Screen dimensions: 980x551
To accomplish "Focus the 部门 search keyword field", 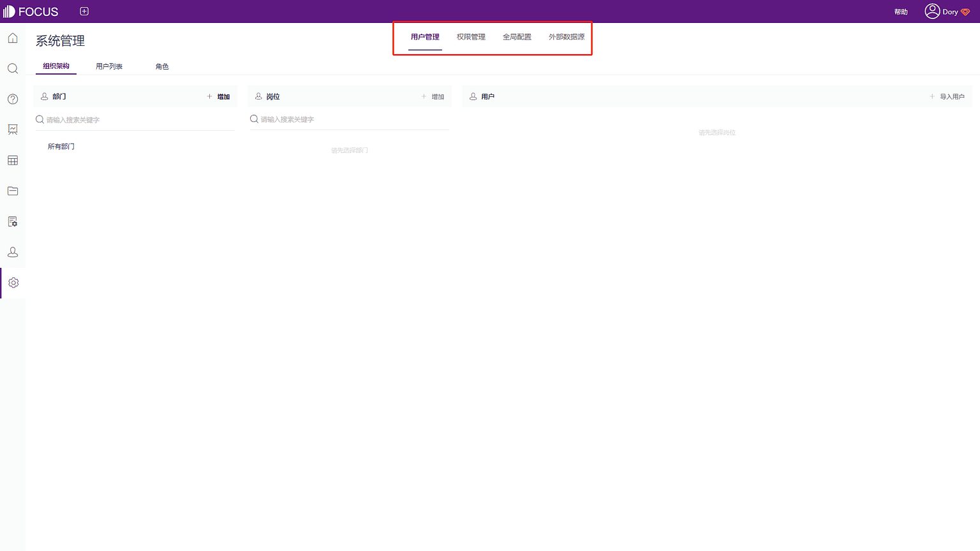I will tap(135, 120).
